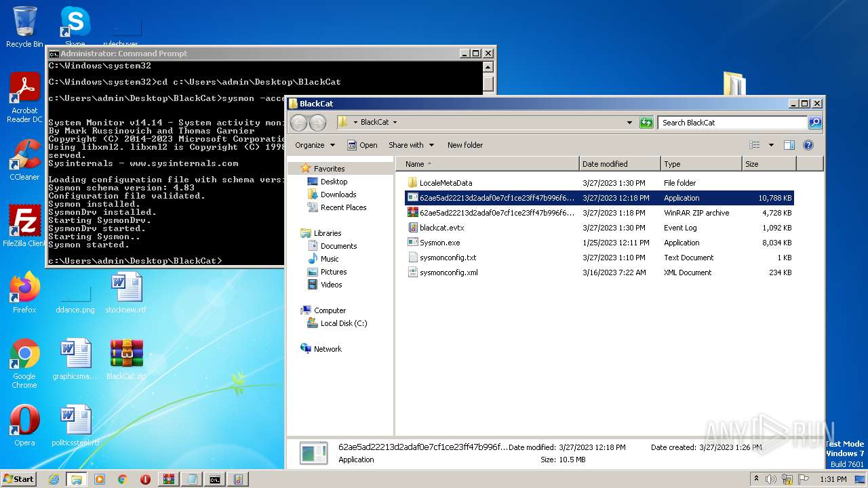Viewport: 868px width, 488px height.
Task: Change the view using the view icon
Action: (755, 145)
